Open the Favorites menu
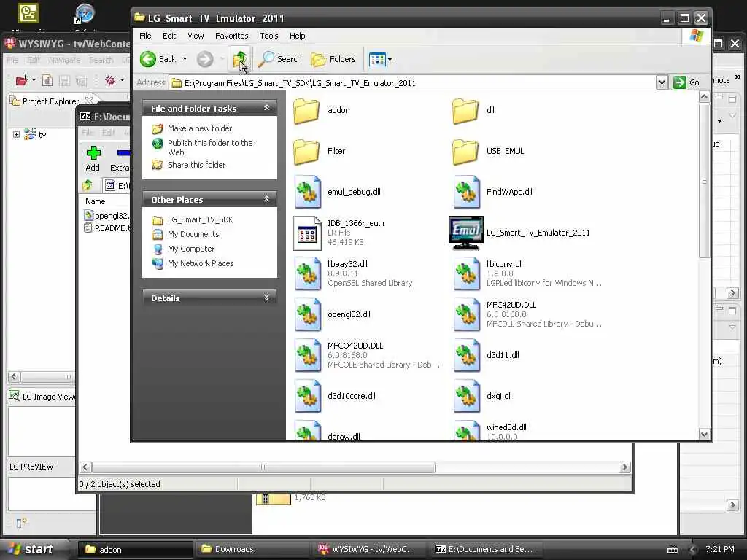The height and width of the screenshot is (560, 747). tap(231, 36)
